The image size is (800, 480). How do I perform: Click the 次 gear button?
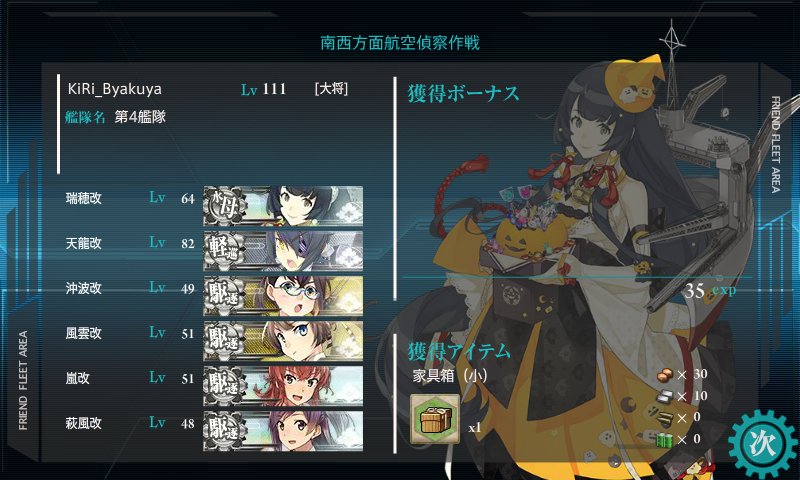pos(762,443)
